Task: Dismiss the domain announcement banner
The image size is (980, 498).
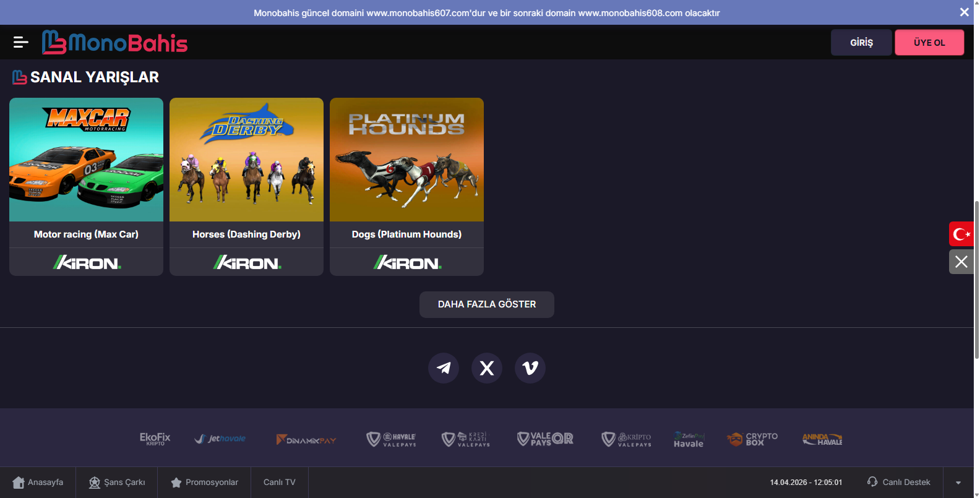Action: click(964, 12)
